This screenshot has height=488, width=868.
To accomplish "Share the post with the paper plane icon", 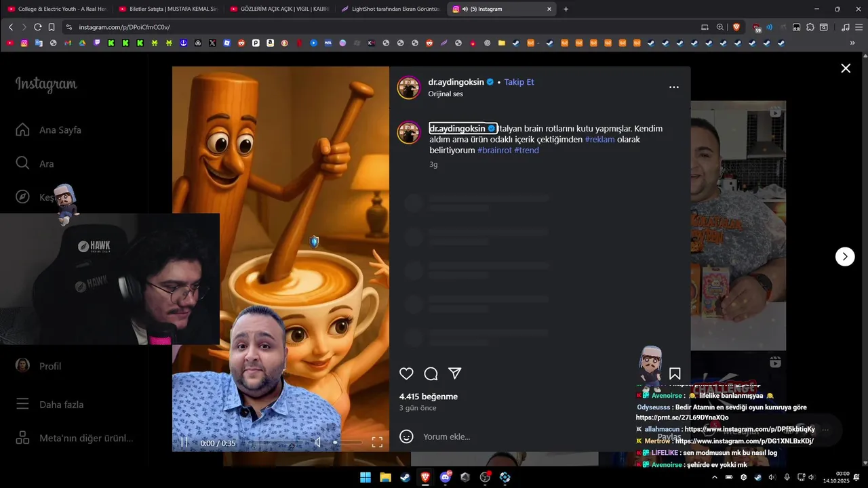I will click(x=455, y=373).
